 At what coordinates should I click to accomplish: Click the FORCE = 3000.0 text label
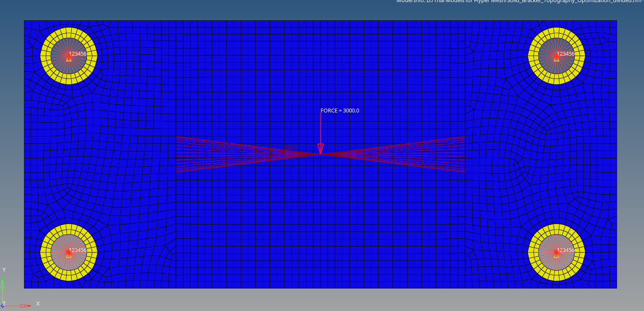340,110
